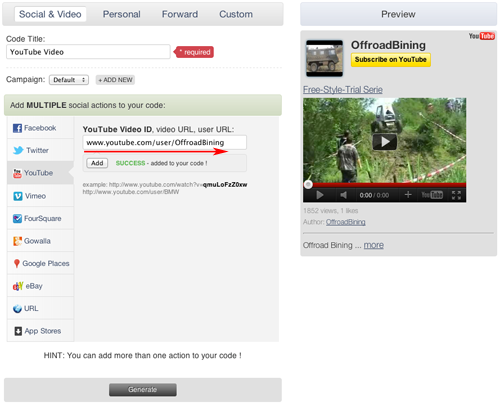The width and height of the screenshot is (500, 411).
Task: Click the Add button for YouTube URL
Action: point(97,163)
